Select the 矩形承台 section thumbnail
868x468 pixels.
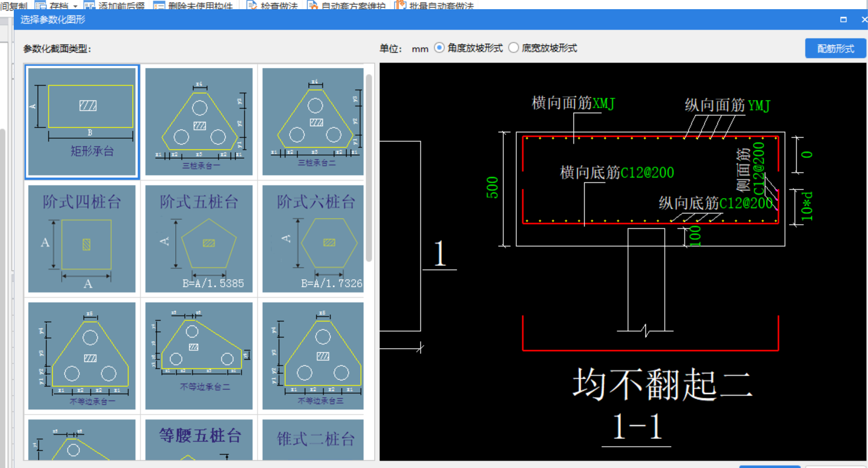tap(82, 121)
